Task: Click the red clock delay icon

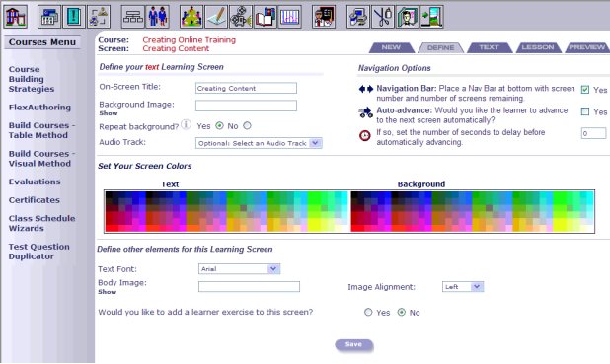Action: tap(365, 135)
